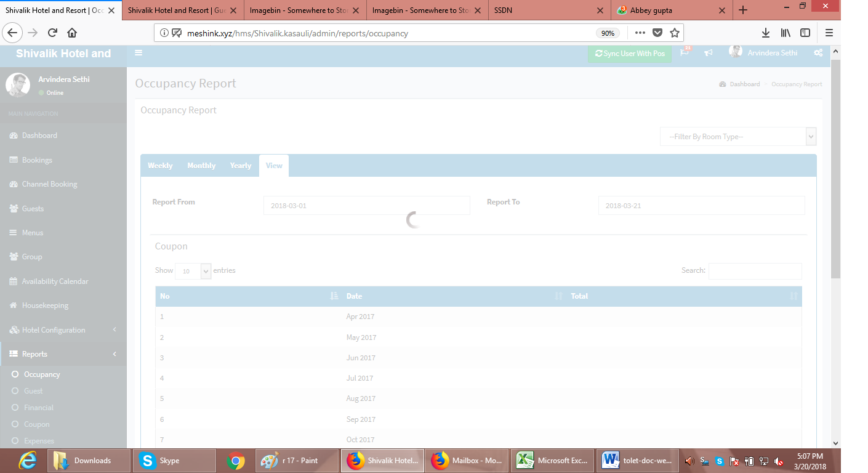Open Firefox downloads arrow icon

[x=766, y=33]
